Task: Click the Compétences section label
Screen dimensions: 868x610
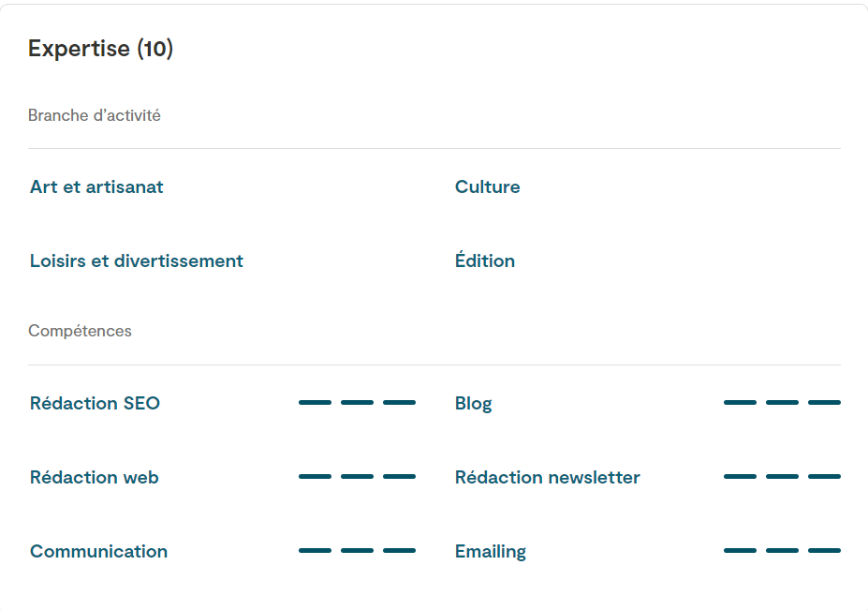Action: click(80, 332)
